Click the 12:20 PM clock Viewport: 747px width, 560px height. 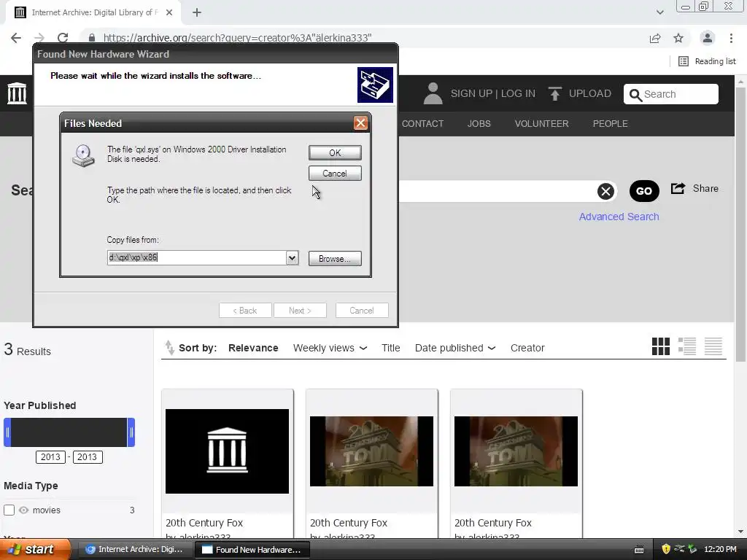720,550
